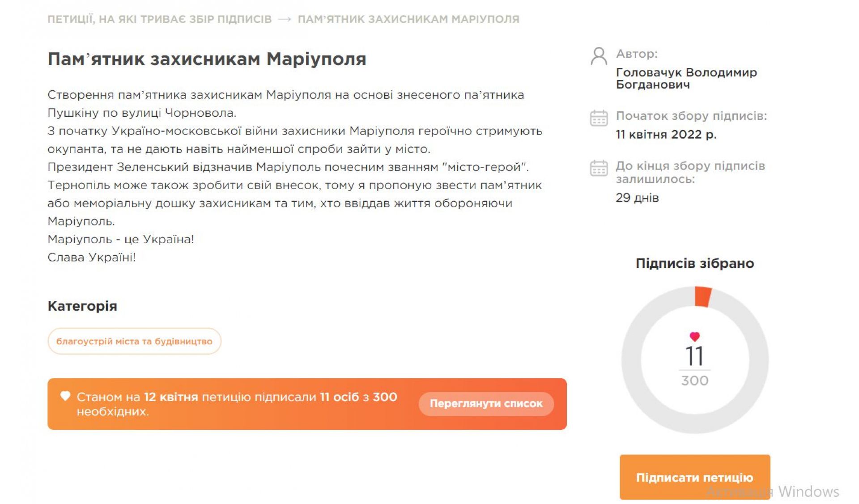This screenshot has height=504, width=859.
Task: Select breadcrumb item 'Пам'ятник захисникам Маріуполя'
Action: click(408, 19)
